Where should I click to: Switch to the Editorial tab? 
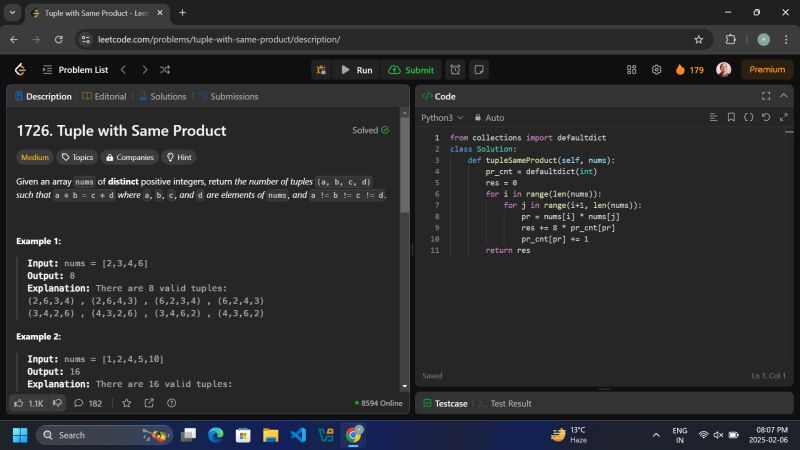pos(105,96)
